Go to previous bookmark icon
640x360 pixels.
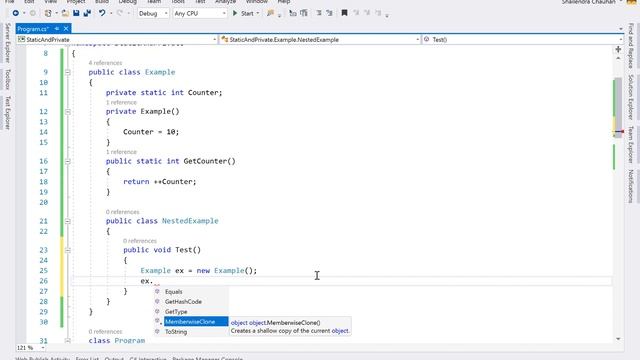point(356,13)
